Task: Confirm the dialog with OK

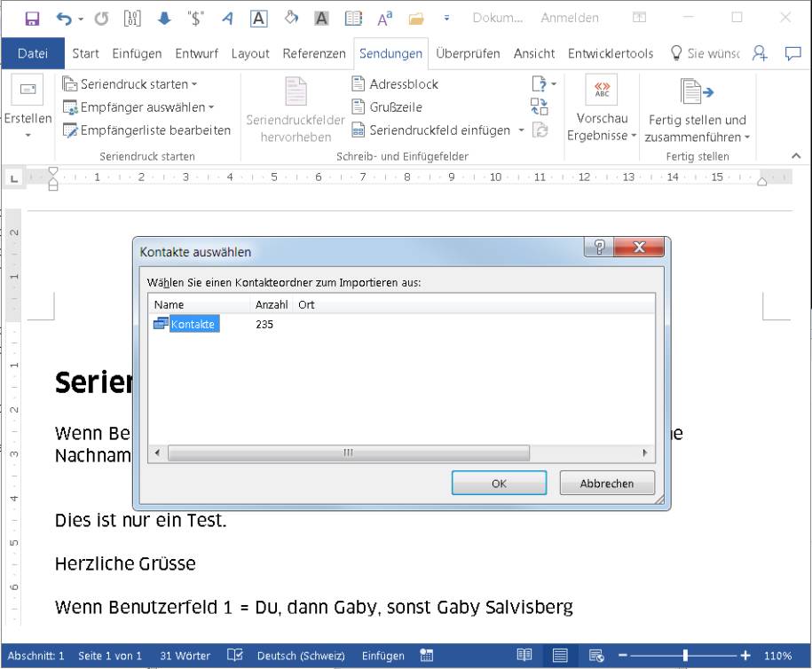Action: tap(499, 484)
